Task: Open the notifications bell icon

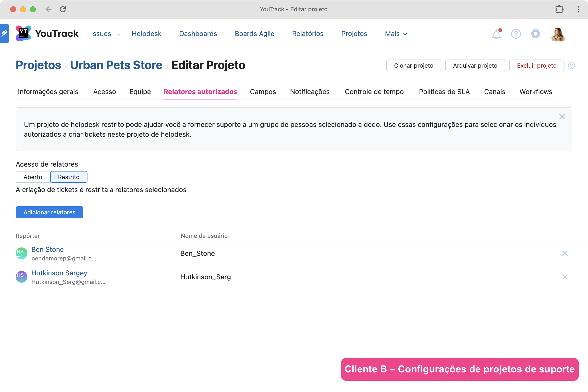Action: (496, 34)
